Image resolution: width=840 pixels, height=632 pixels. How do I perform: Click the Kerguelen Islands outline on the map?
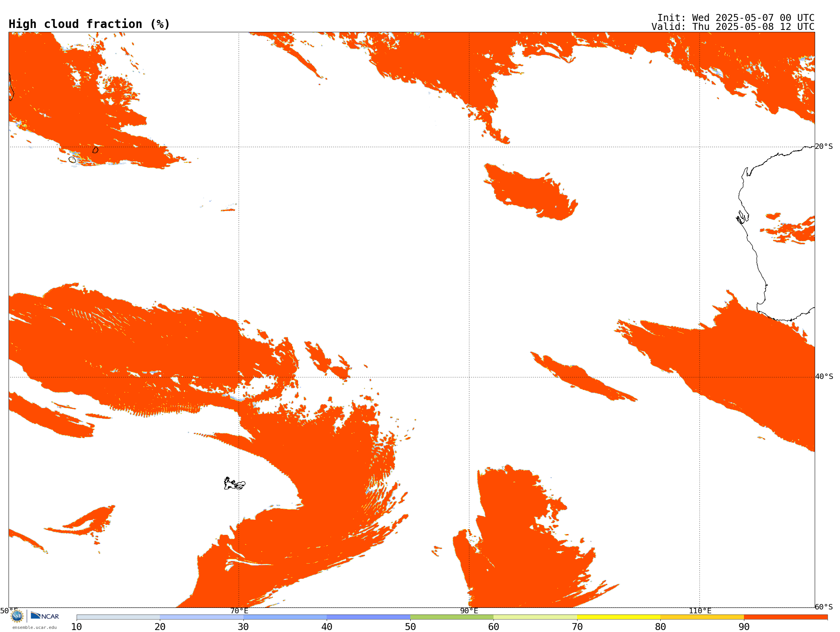(234, 484)
